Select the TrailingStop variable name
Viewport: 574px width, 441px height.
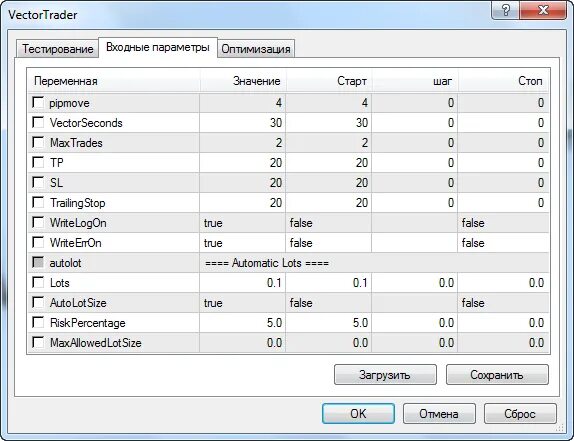(x=78, y=203)
